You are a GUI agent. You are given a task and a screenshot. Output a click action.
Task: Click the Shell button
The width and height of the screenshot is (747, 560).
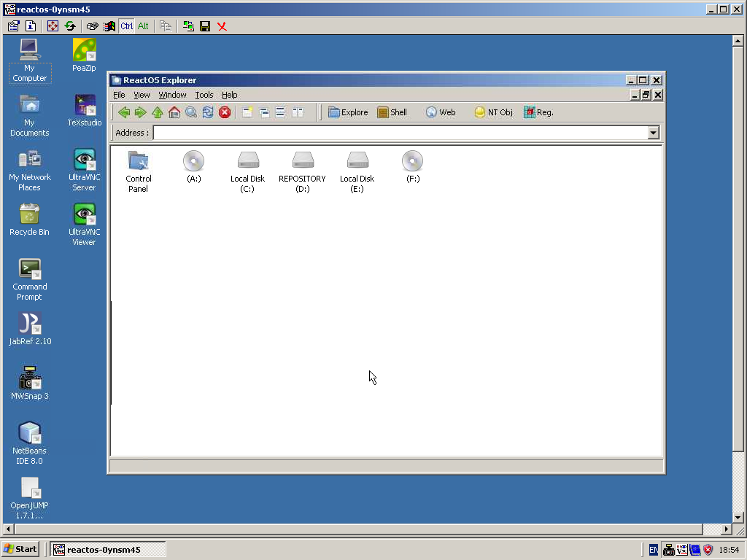coord(392,112)
